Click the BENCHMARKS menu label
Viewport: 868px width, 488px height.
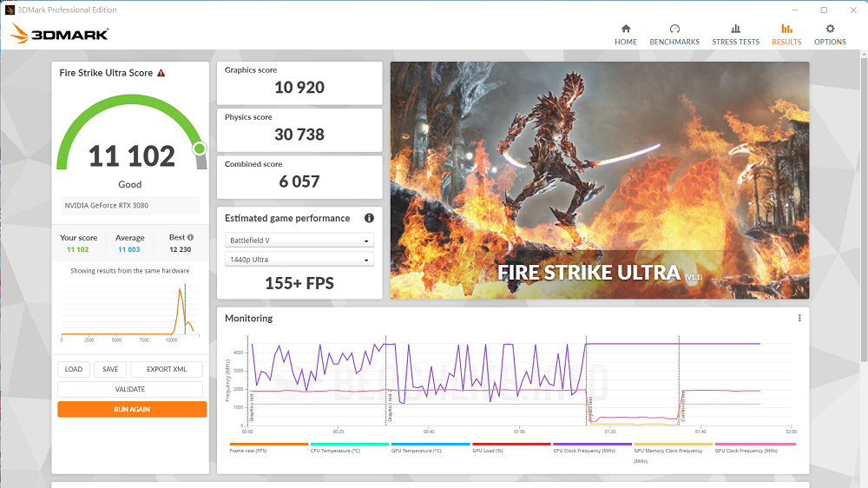pyautogui.click(x=674, y=42)
